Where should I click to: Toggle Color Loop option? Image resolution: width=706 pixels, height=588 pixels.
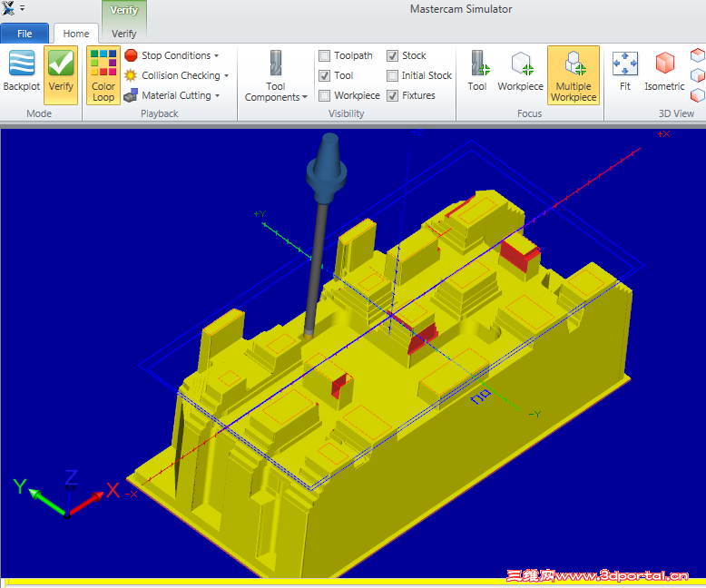pos(103,75)
